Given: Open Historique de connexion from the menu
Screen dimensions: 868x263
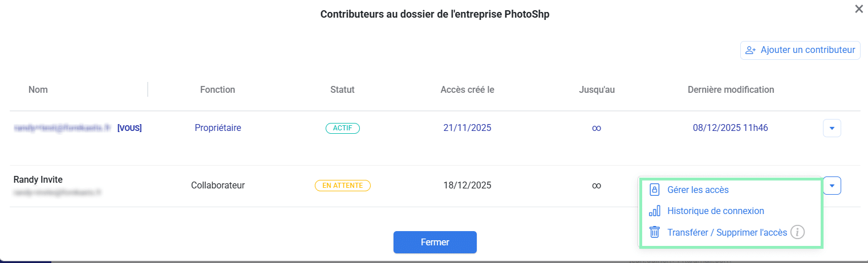Looking at the screenshot, I should point(715,211).
